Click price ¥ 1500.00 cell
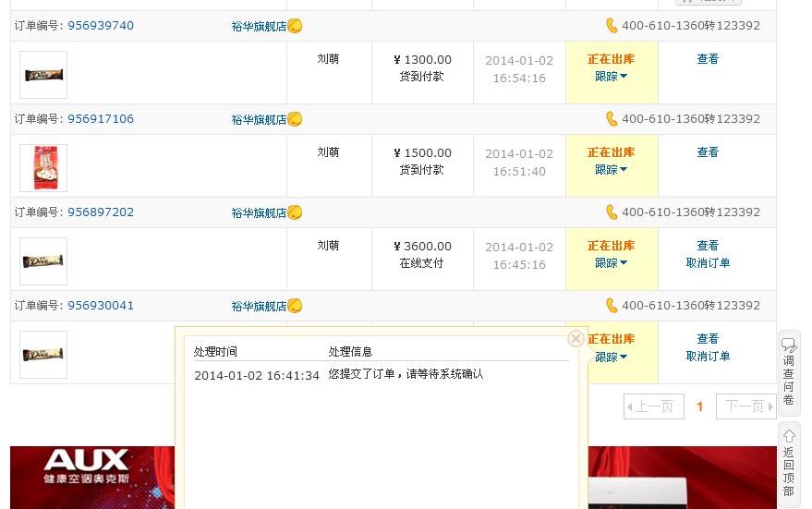 tap(422, 152)
